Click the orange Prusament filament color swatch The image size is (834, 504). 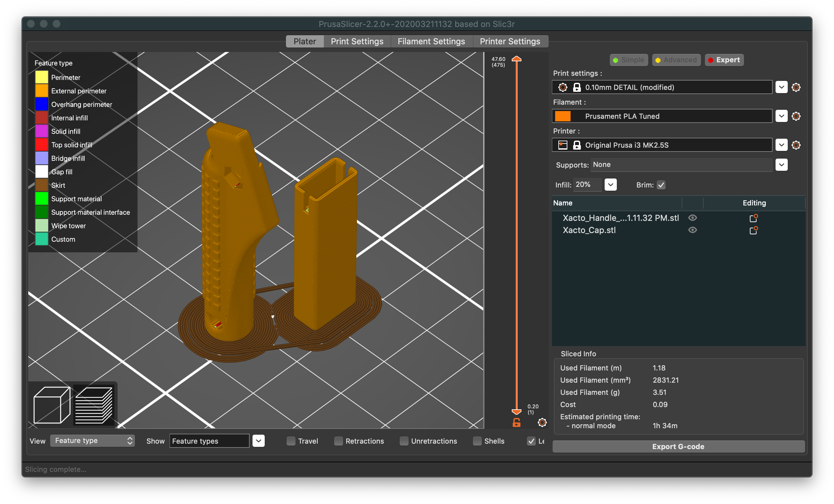click(x=563, y=116)
